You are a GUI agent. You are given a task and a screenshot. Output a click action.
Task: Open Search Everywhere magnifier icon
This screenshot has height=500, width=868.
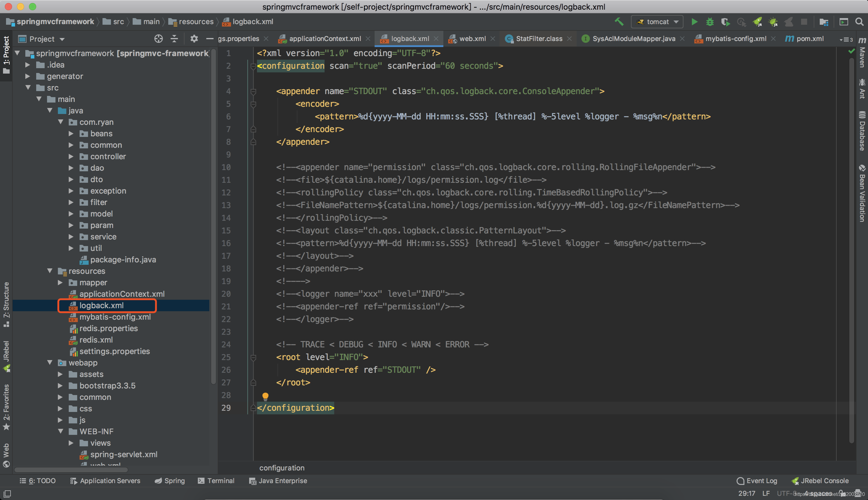(859, 22)
